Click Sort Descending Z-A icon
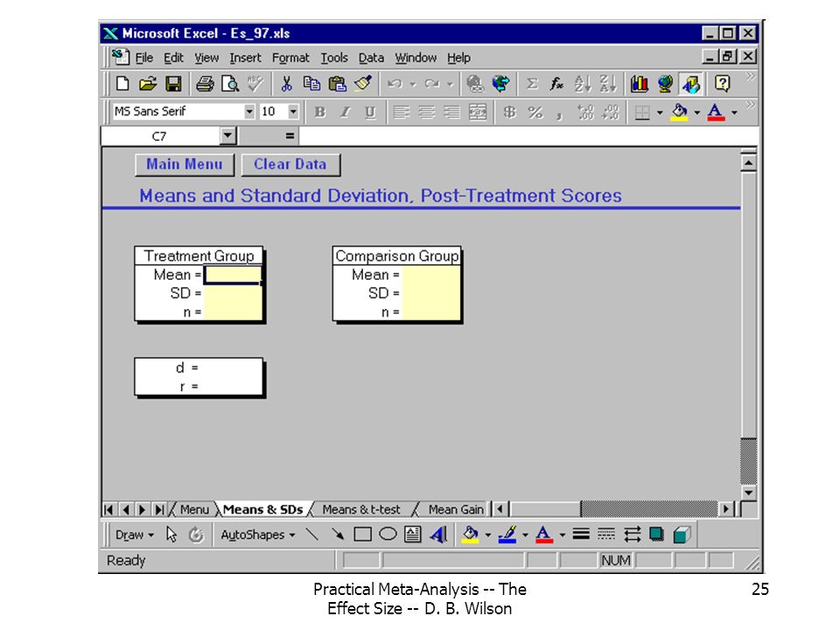Viewport: 840px width, 630px height. (608, 84)
